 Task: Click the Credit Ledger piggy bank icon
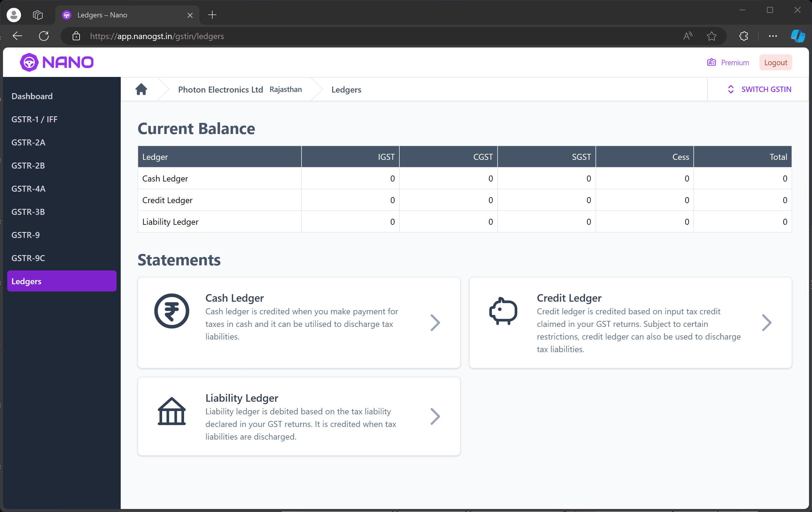click(x=503, y=311)
